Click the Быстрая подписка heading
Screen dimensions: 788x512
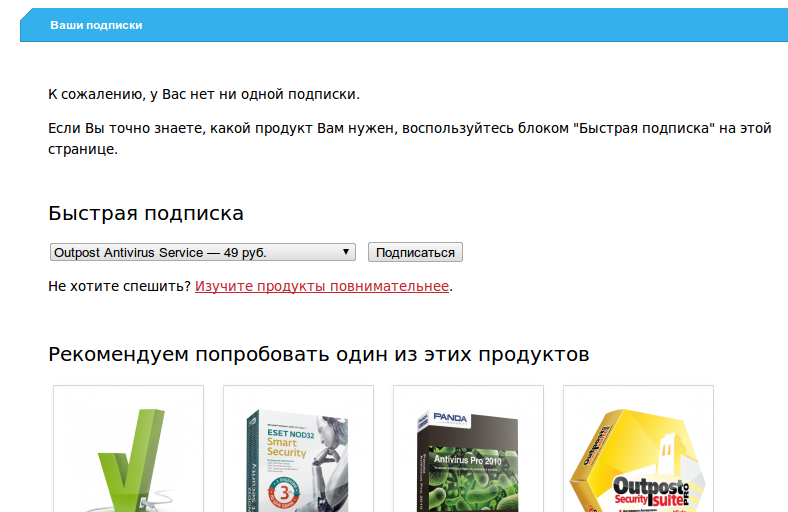pos(146,213)
